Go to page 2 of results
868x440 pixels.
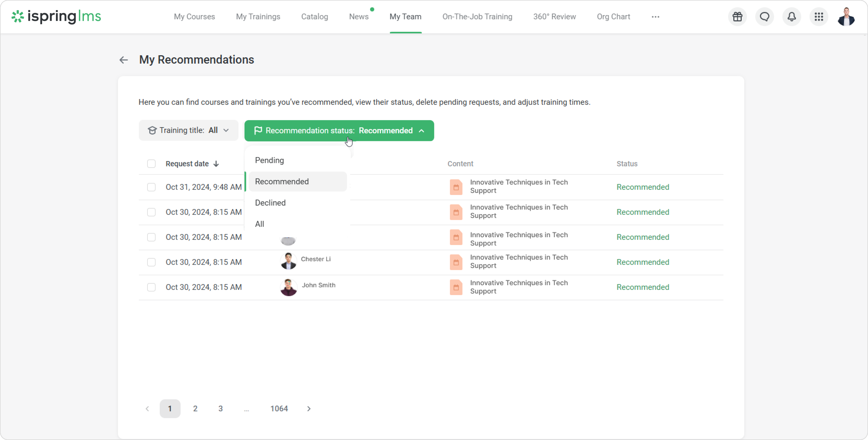pyautogui.click(x=195, y=409)
